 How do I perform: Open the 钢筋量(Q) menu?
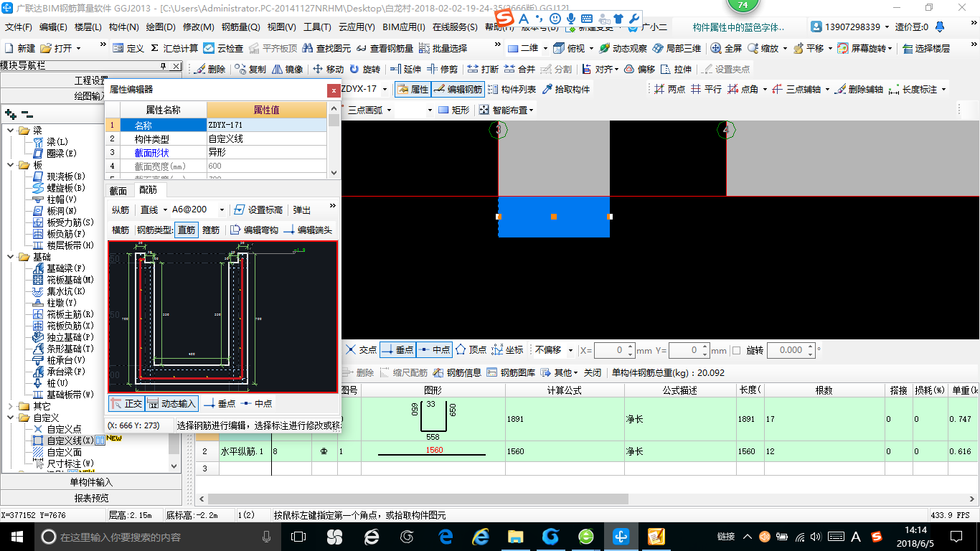pos(240,27)
